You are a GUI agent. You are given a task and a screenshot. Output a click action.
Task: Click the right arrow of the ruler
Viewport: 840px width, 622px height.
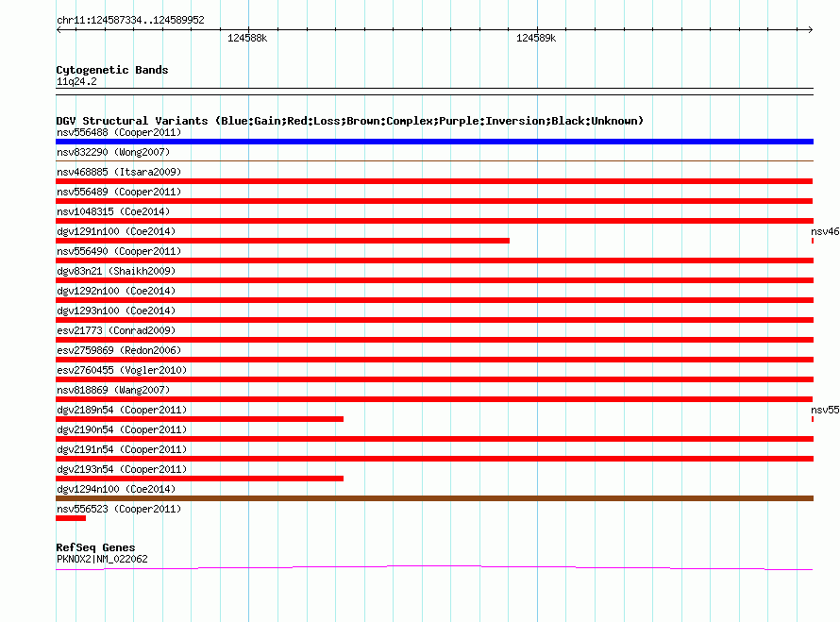coord(810,30)
